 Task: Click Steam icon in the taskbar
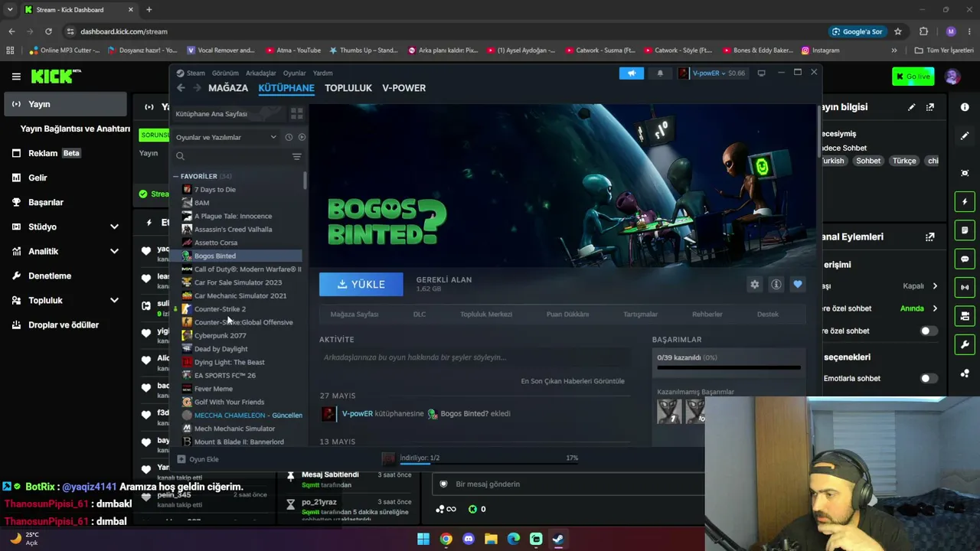point(558,539)
